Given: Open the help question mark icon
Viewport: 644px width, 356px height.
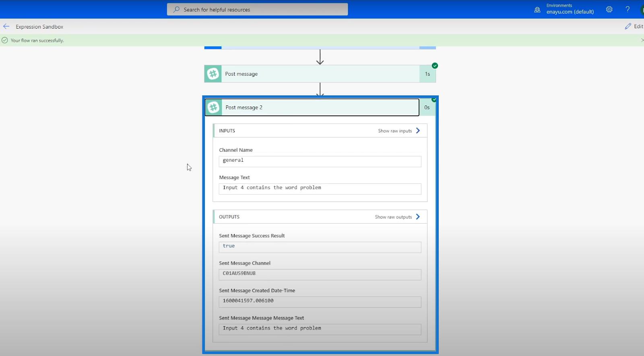Looking at the screenshot, I should tap(627, 9).
